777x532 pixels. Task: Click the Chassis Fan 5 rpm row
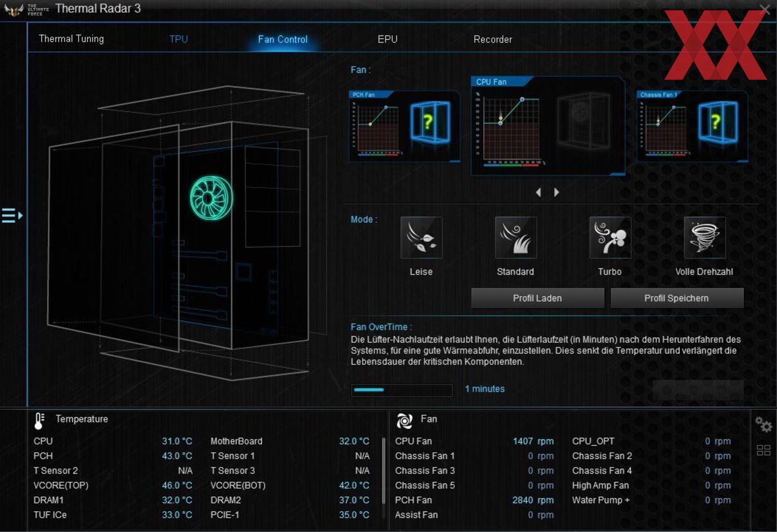[x=474, y=486]
